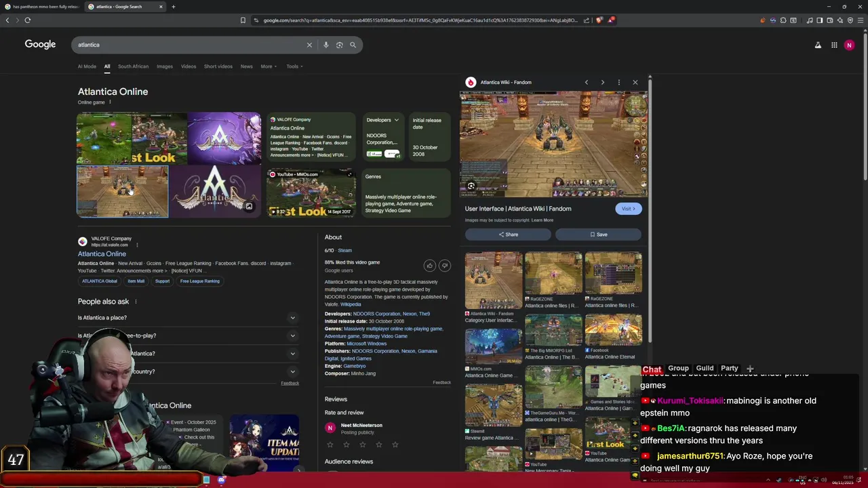Open the Google apps grid
This screenshot has height=488, width=868.
point(834,45)
